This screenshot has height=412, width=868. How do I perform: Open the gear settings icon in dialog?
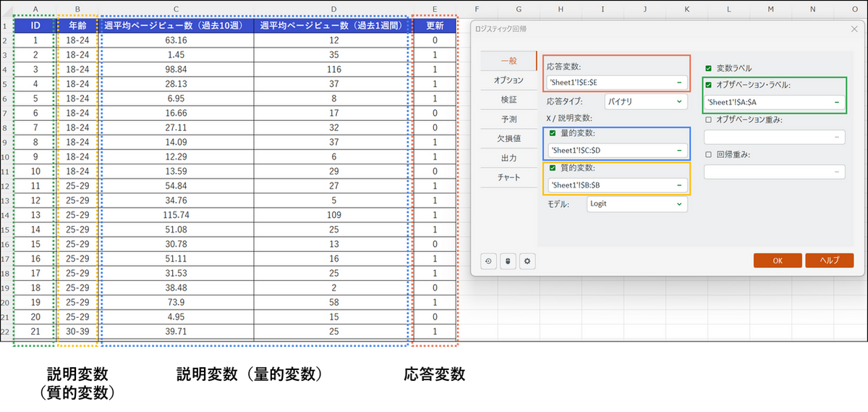click(529, 261)
